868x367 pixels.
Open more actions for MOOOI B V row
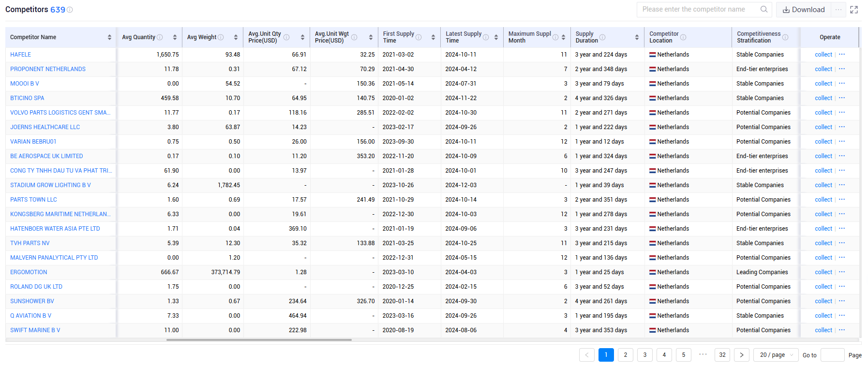click(x=842, y=83)
